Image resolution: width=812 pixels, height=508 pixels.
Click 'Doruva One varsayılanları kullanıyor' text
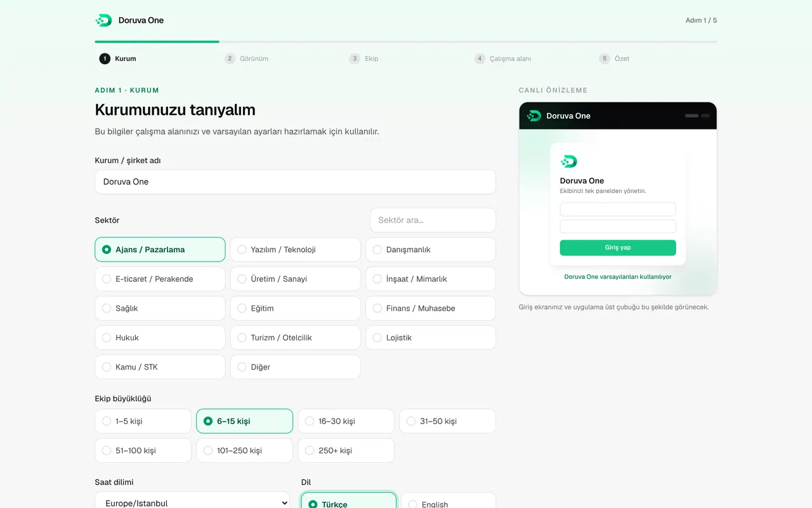point(618,277)
